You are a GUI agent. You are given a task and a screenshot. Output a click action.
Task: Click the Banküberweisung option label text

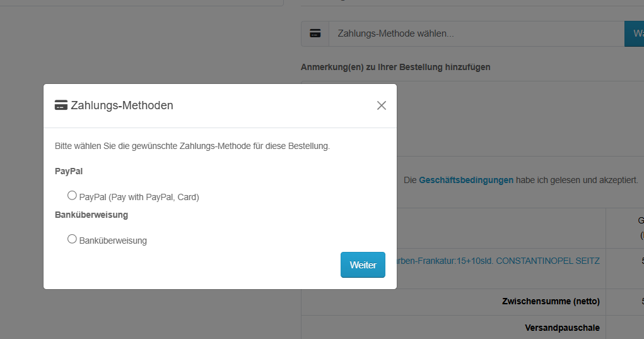tap(113, 241)
